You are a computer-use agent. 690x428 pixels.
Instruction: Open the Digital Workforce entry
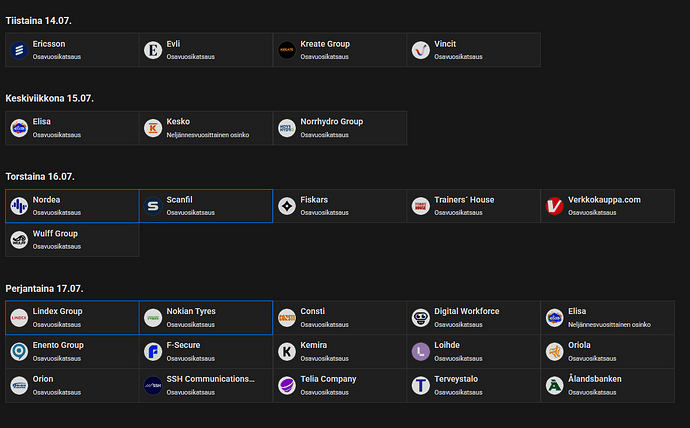[473, 318]
